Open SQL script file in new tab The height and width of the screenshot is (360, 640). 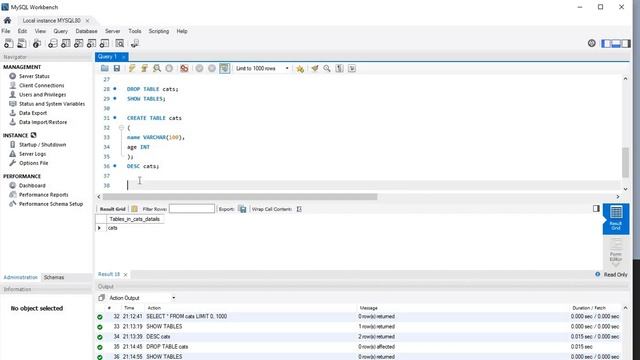coord(22,43)
